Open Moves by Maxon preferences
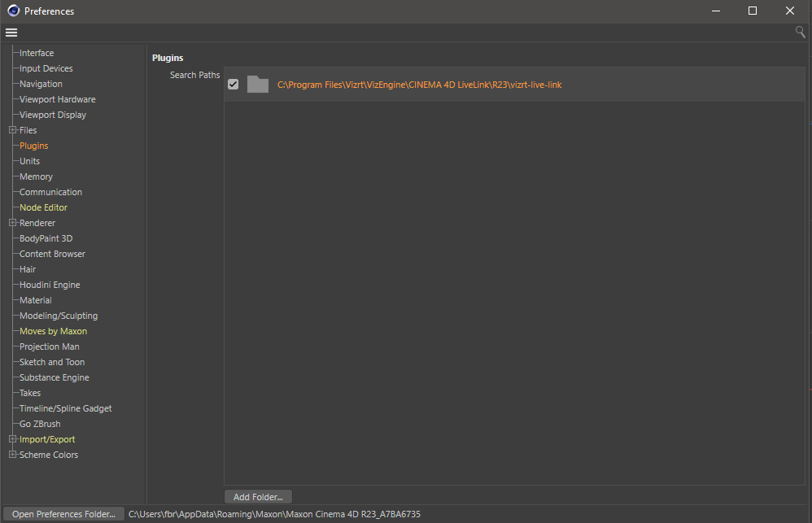 pyautogui.click(x=53, y=331)
